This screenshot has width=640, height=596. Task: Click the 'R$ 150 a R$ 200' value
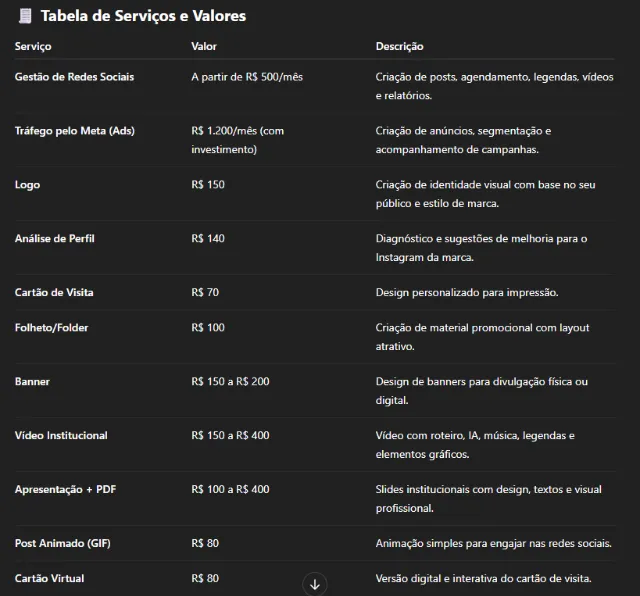click(230, 381)
